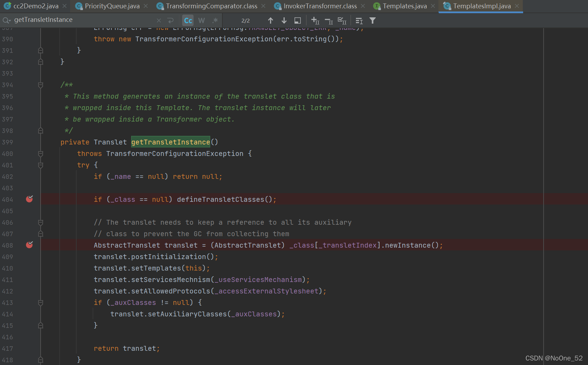Click fold end marker at line 415

[41, 326]
